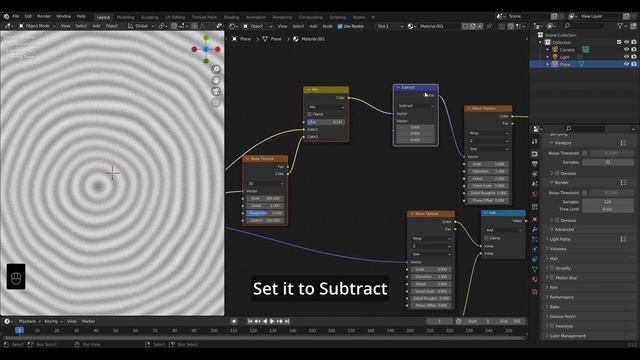The height and width of the screenshot is (360, 640).
Task: Open the Modifier properties wrench tab
Action: point(535,229)
